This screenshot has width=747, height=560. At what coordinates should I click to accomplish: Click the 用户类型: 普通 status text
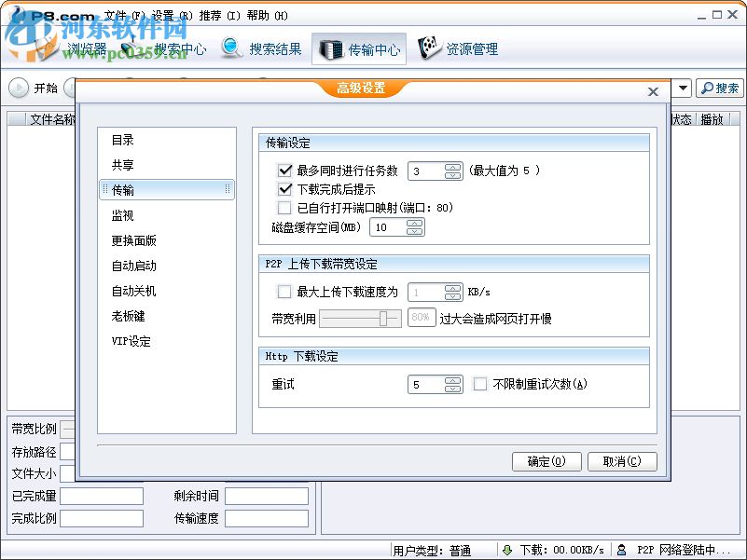432,551
